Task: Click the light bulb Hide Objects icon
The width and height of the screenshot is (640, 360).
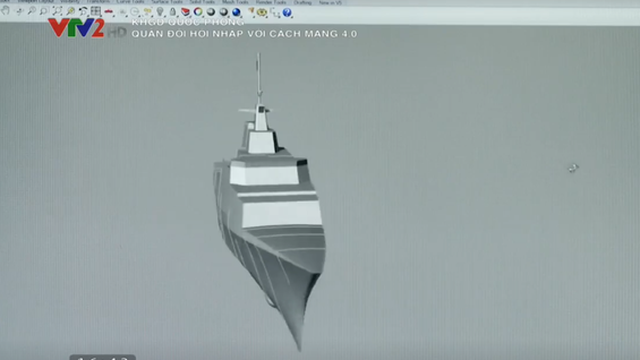Action: (160, 12)
